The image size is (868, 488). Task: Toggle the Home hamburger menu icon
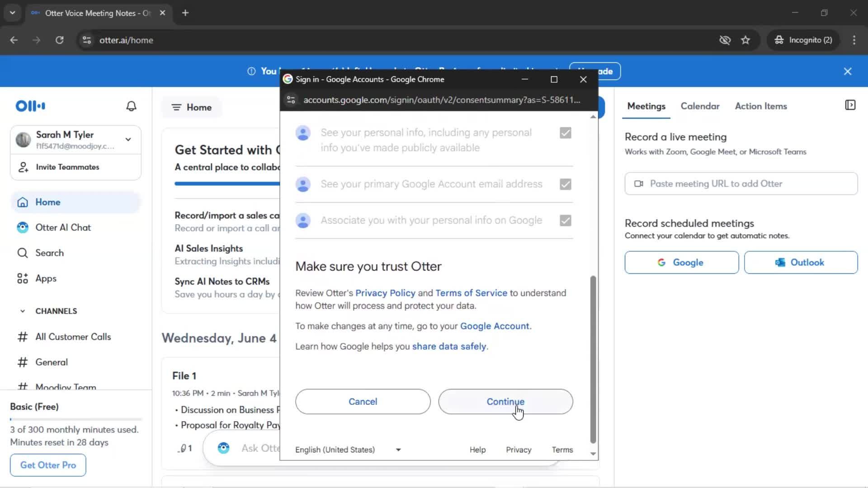(176, 108)
